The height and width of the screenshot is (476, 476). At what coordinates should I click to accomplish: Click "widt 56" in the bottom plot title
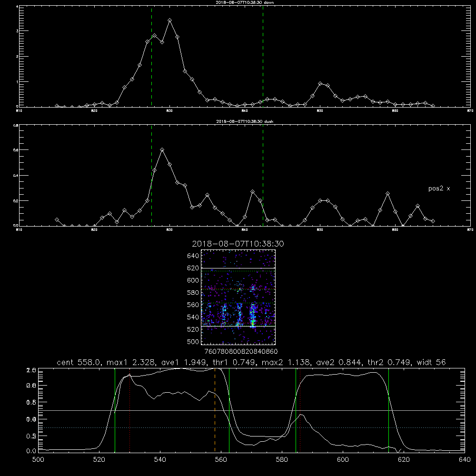click(431, 362)
